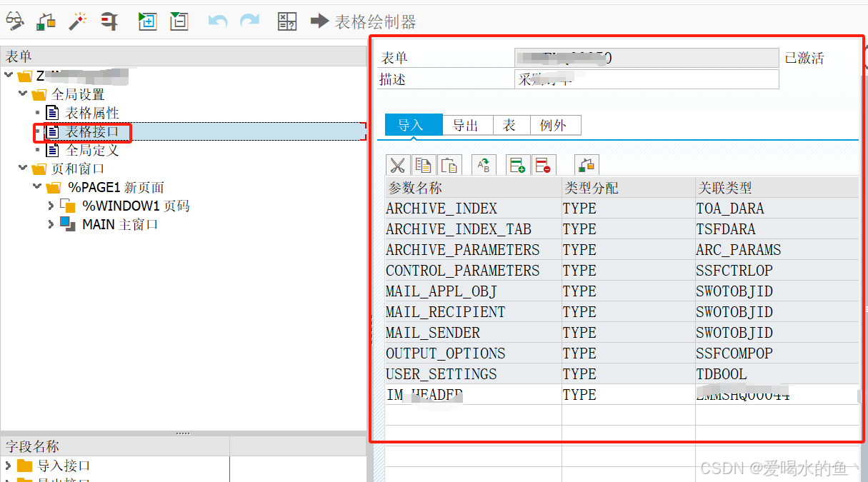Switch to the 例外 tab
Viewport: 868px width, 482px height.
pyautogui.click(x=555, y=125)
